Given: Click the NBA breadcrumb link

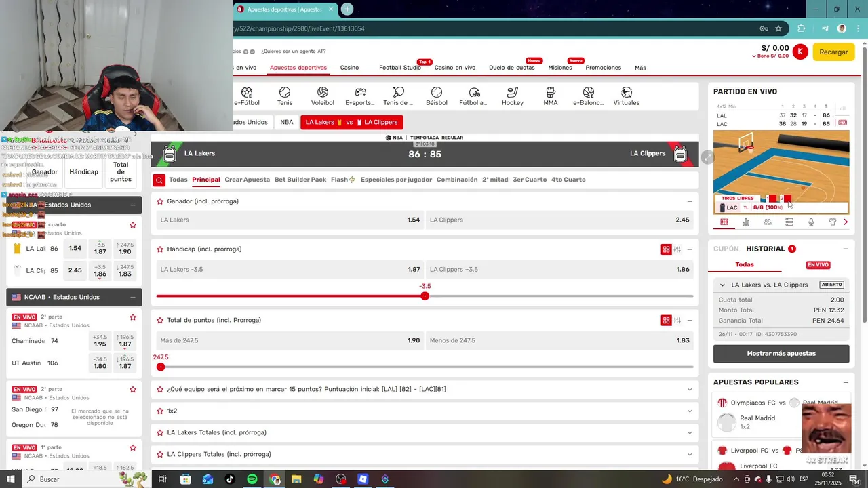Looking at the screenshot, I should [x=287, y=122].
